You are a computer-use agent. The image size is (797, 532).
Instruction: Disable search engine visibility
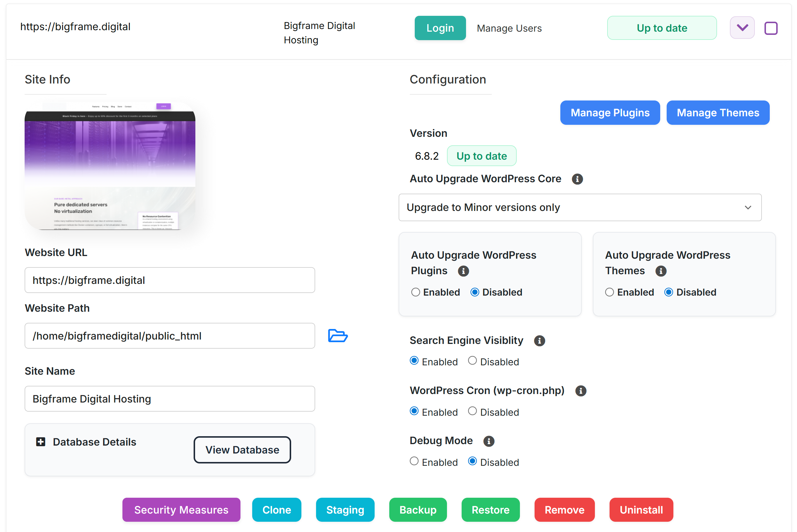pyautogui.click(x=472, y=360)
